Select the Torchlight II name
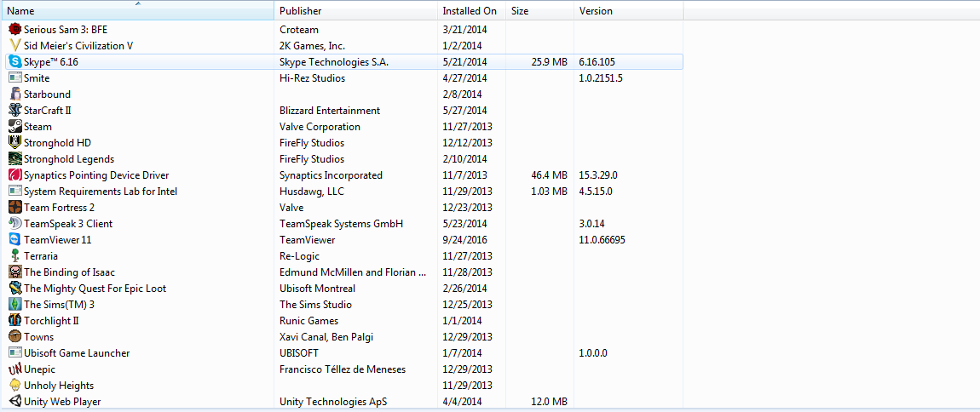The width and height of the screenshot is (980, 412). click(51, 321)
